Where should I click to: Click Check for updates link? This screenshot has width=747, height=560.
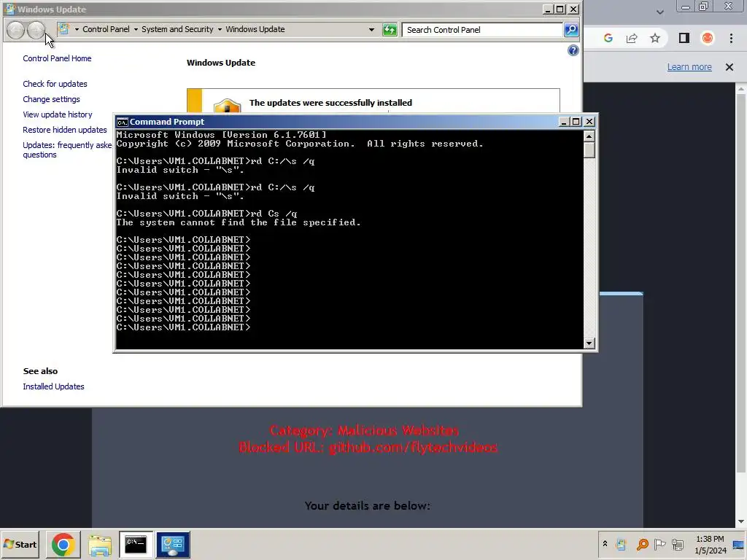click(55, 84)
